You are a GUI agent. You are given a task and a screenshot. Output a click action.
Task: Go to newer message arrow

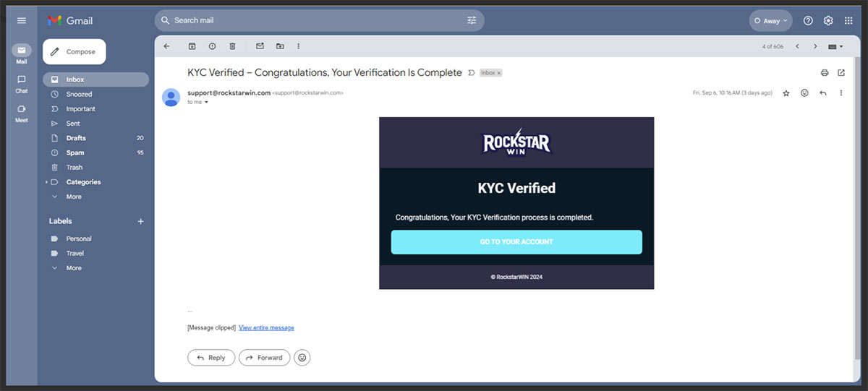coord(797,46)
